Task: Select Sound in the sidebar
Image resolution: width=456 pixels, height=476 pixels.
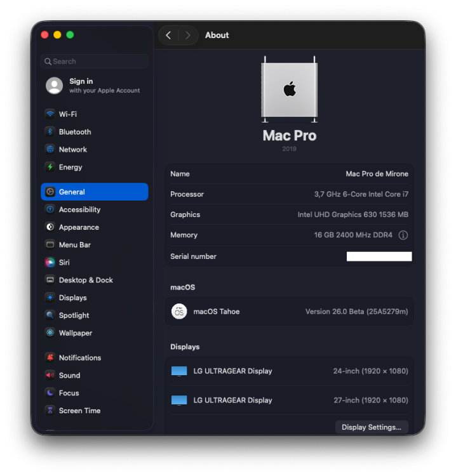Action: click(x=95, y=375)
